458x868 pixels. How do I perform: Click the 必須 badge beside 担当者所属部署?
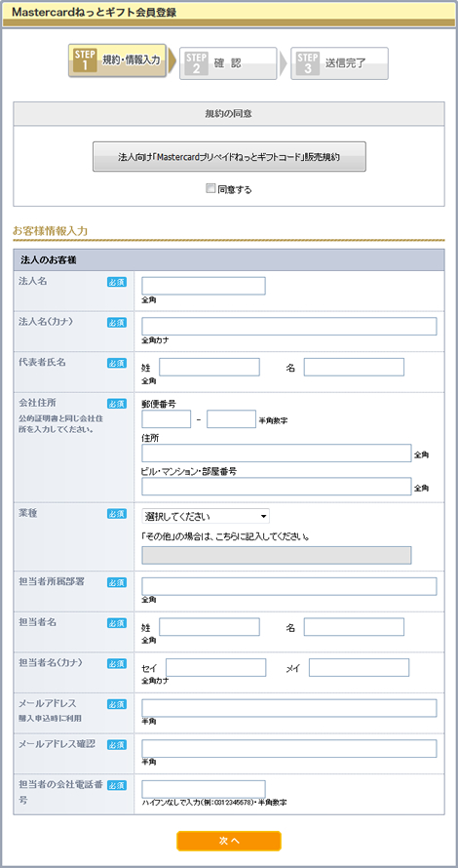(117, 582)
